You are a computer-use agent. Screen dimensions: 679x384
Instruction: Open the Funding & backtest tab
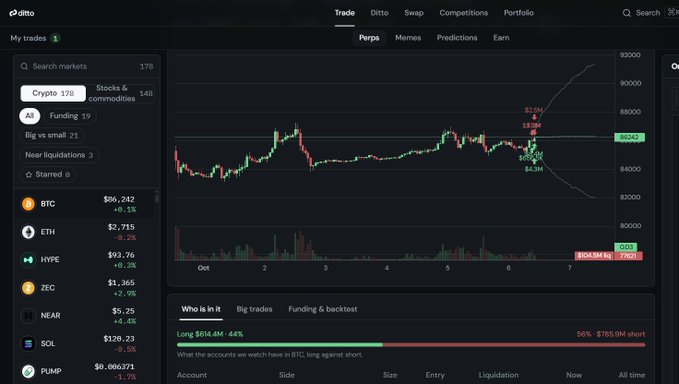click(x=323, y=309)
